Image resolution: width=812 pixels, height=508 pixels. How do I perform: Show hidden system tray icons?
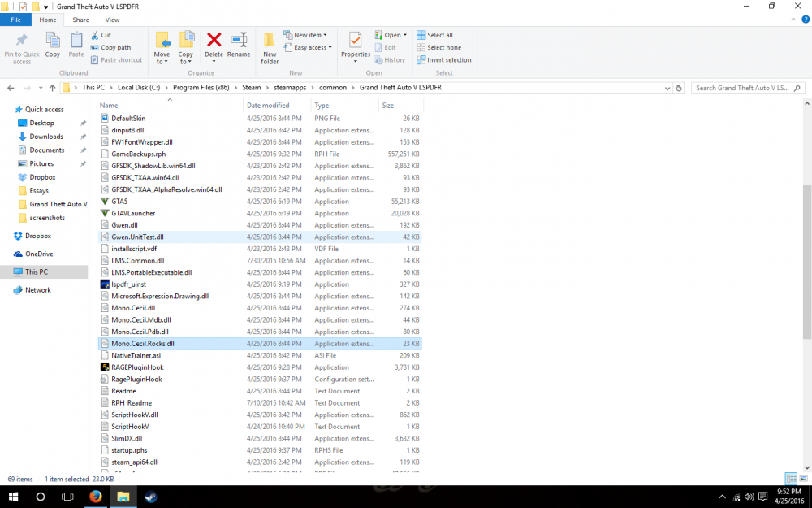tap(723, 497)
